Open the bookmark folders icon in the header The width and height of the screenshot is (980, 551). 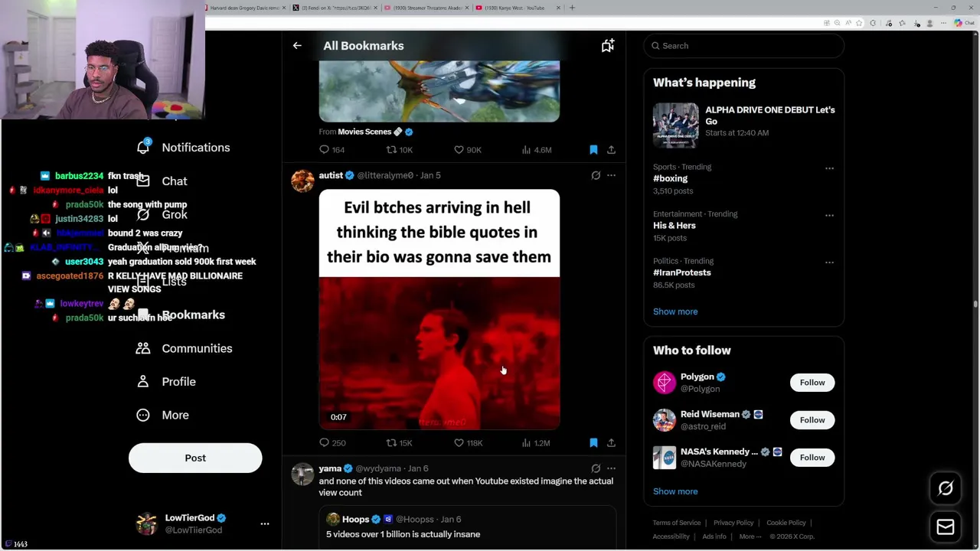607,46
